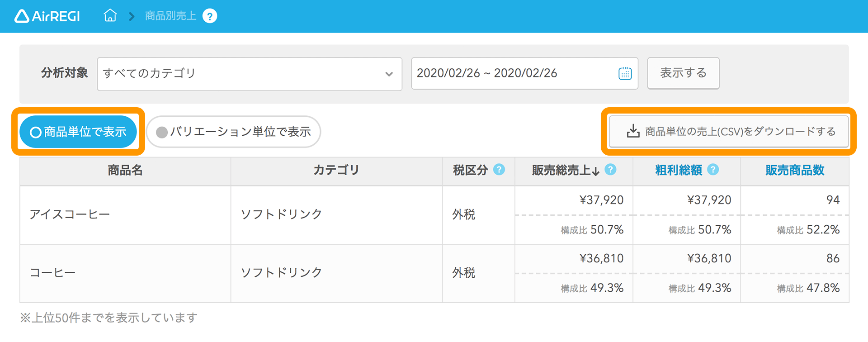Click 外税 in the アイスコーヒー row
This screenshot has width=868, height=342.
(x=464, y=214)
